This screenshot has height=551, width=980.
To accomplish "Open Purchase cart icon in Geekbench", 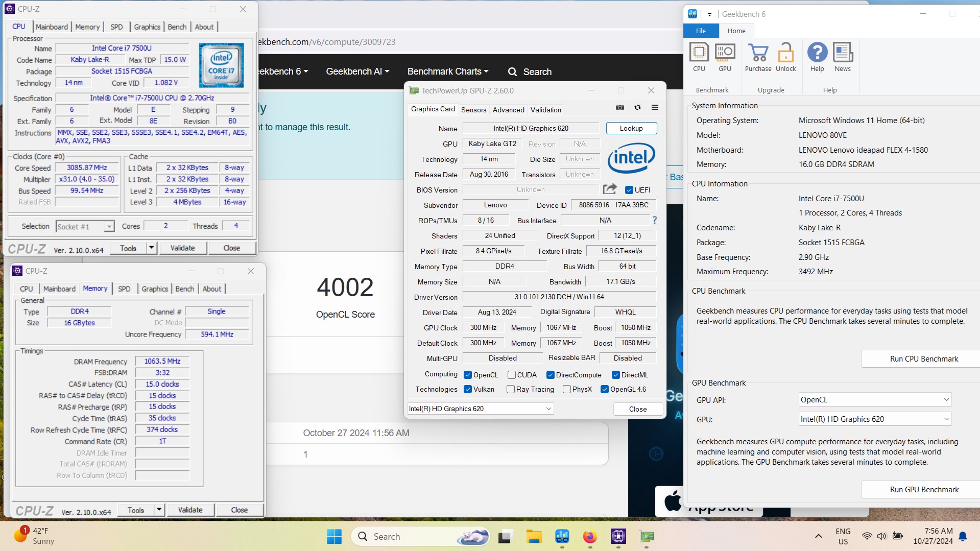I will point(758,57).
